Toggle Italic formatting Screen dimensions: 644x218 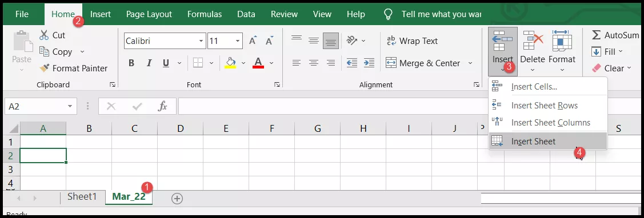click(x=149, y=63)
